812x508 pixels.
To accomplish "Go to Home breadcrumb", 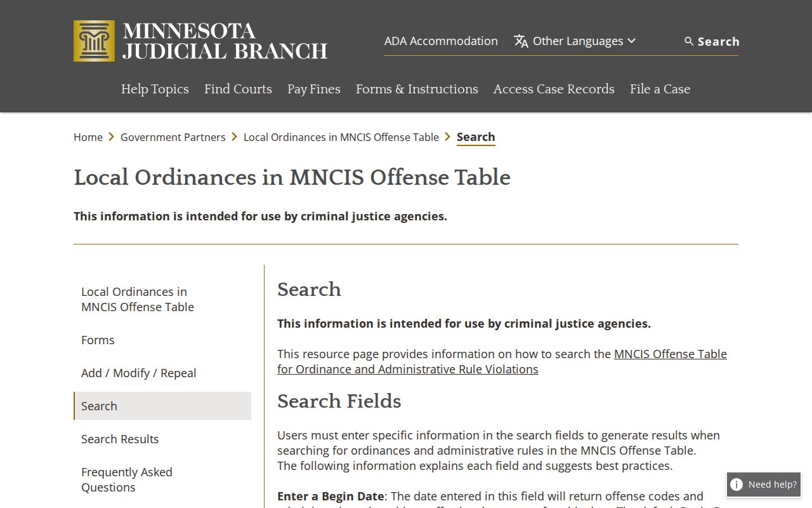I will 88,137.
